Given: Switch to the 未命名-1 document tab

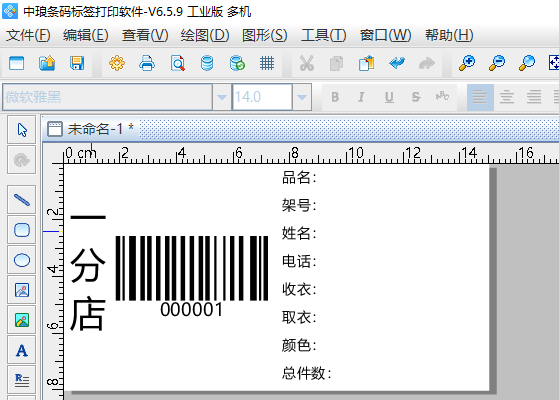Looking at the screenshot, I should pos(91,129).
